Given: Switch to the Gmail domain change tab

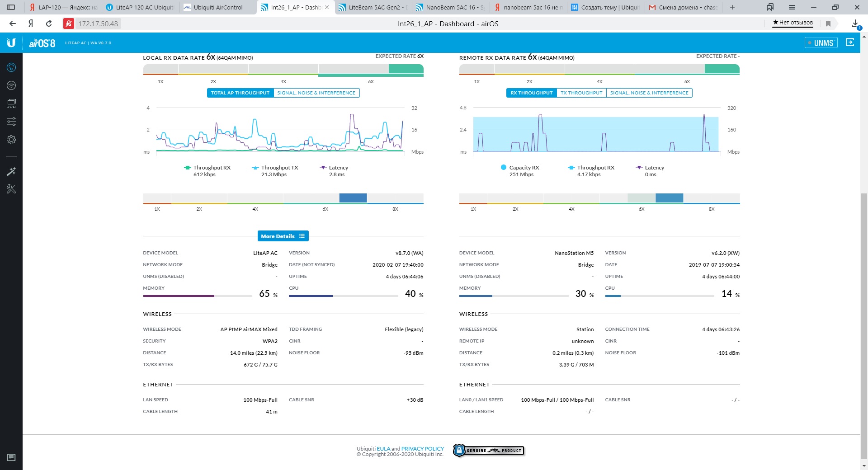Looking at the screenshot, I should (x=684, y=7).
